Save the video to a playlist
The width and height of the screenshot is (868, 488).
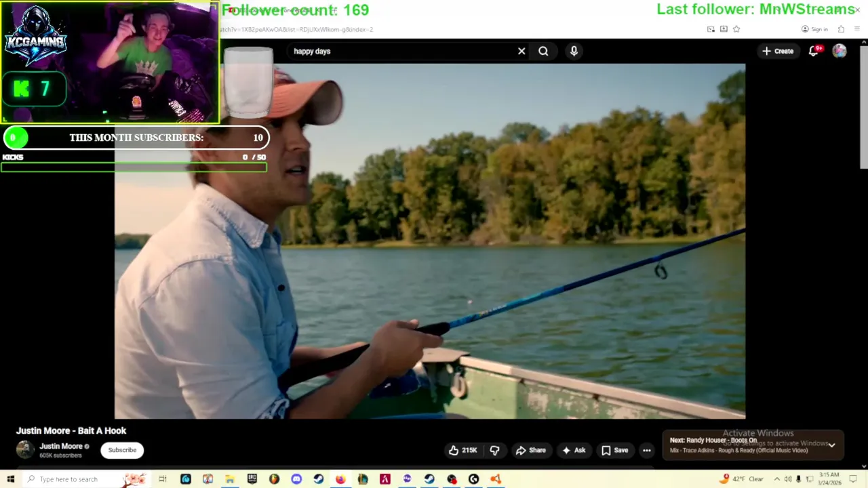tap(614, 450)
